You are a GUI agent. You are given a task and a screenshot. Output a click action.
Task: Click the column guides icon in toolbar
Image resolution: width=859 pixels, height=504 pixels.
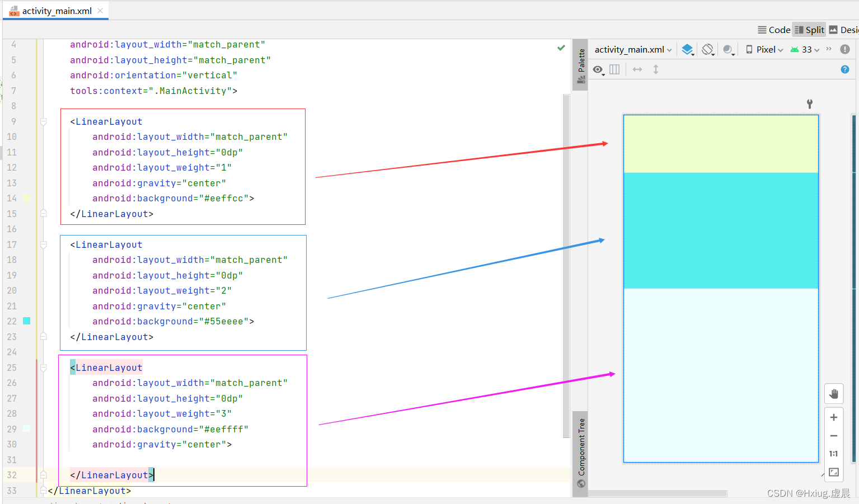tap(614, 69)
